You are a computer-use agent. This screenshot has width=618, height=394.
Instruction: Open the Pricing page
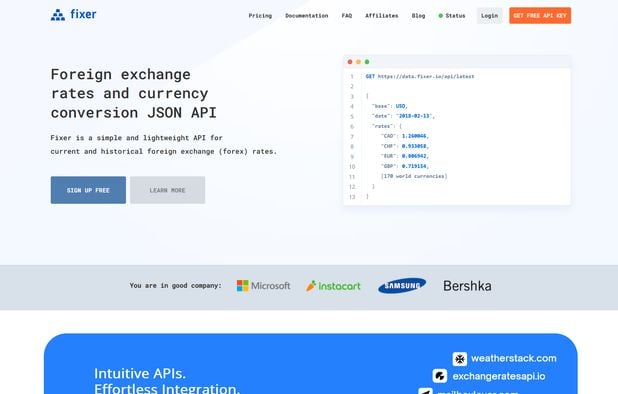(x=260, y=16)
